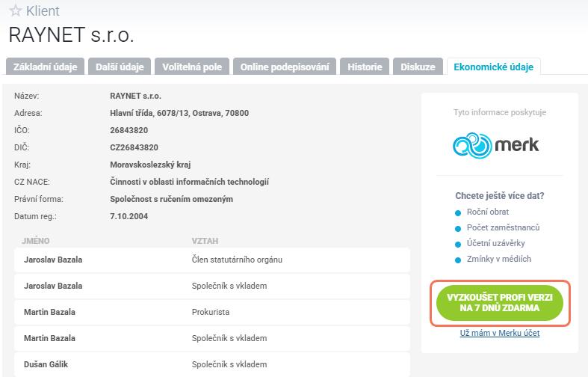Image resolution: width=588 pixels, height=377 pixels.
Task: Click the address Hlavní třída, 6078/13, Ostrava
Action: pos(179,113)
